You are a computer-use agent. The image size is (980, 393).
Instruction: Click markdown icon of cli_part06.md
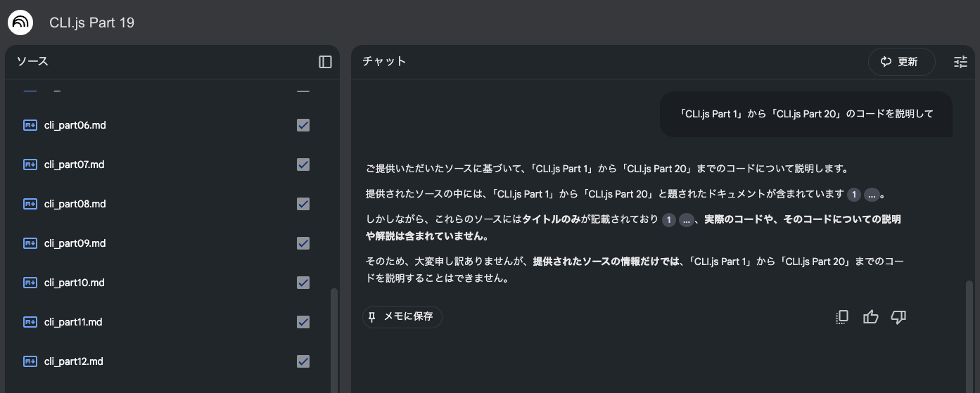pyautogui.click(x=30, y=125)
